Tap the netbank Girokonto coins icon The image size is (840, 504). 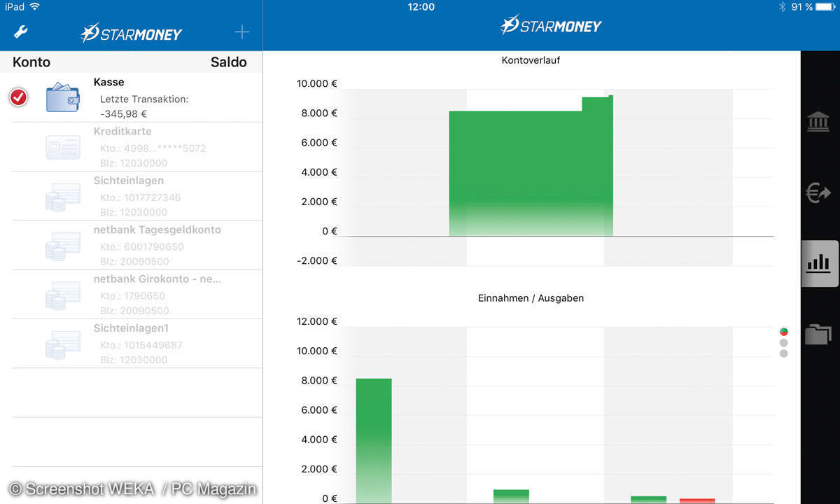tap(63, 295)
